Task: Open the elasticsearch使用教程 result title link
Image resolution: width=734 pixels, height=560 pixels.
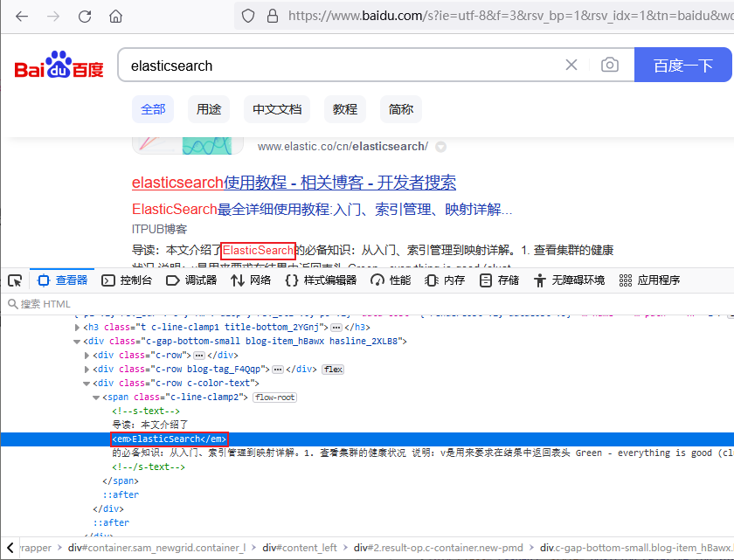Action: (x=294, y=183)
